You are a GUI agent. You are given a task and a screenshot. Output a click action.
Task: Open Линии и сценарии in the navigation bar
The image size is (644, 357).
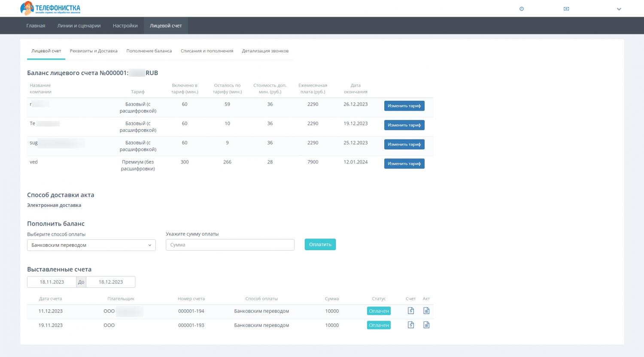(x=79, y=26)
